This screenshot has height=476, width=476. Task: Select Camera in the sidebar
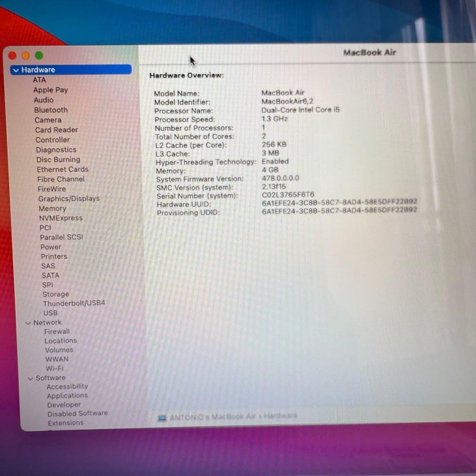tap(48, 119)
